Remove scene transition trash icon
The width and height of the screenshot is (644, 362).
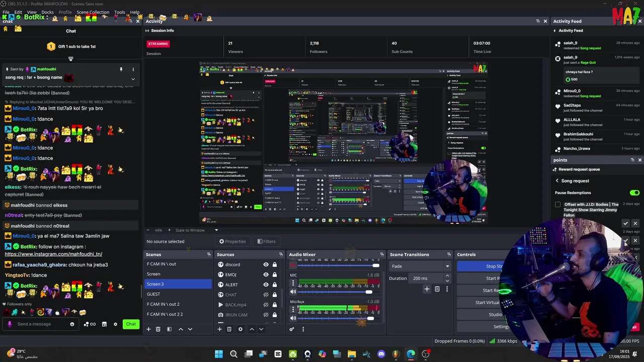coord(437,289)
